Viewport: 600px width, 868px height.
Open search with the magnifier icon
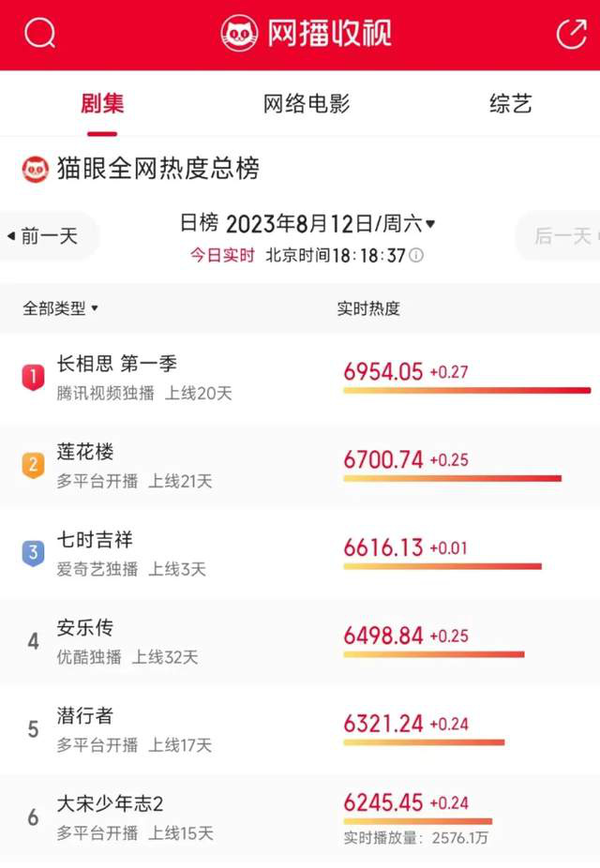pos(40,34)
